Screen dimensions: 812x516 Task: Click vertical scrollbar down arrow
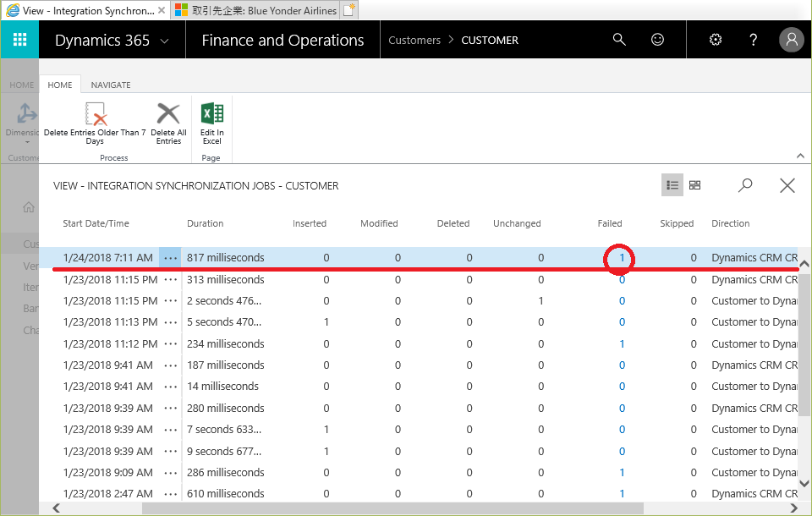tap(804, 483)
